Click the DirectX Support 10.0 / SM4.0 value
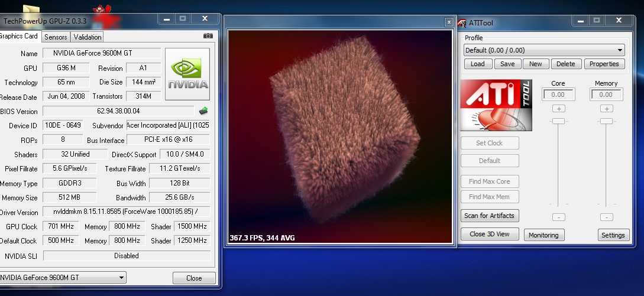This screenshot has width=644, height=296. tap(185, 154)
